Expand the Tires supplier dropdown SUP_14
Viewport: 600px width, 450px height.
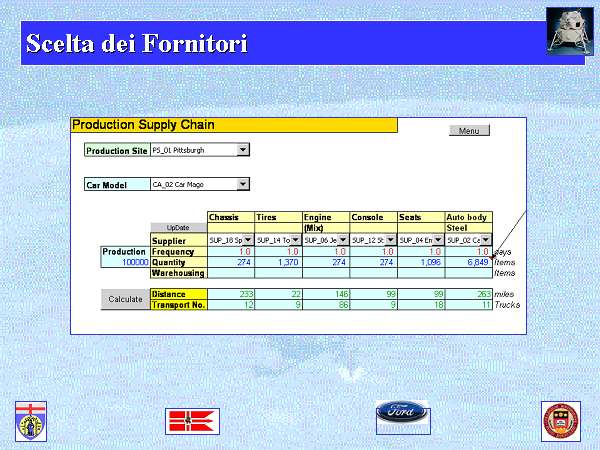[x=295, y=240]
